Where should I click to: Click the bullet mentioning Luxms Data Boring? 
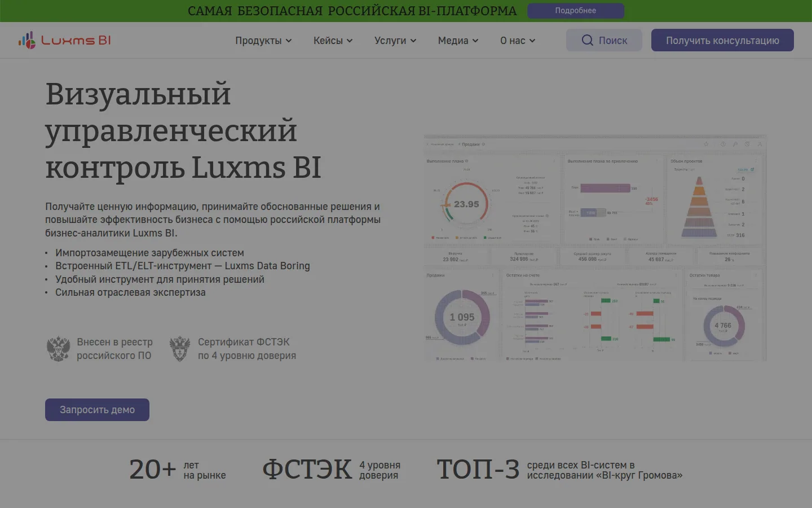pyautogui.click(x=183, y=266)
